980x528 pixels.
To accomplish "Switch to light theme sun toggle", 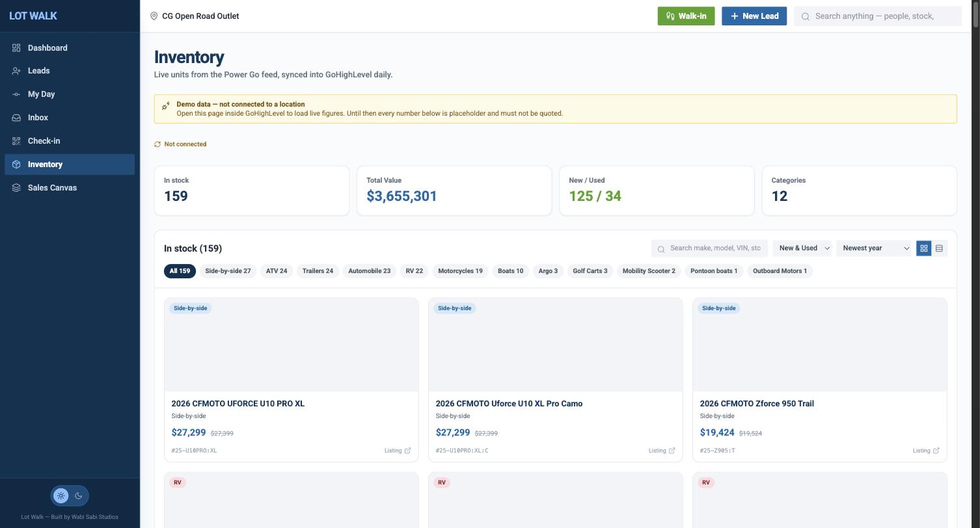I will (61, 495).
